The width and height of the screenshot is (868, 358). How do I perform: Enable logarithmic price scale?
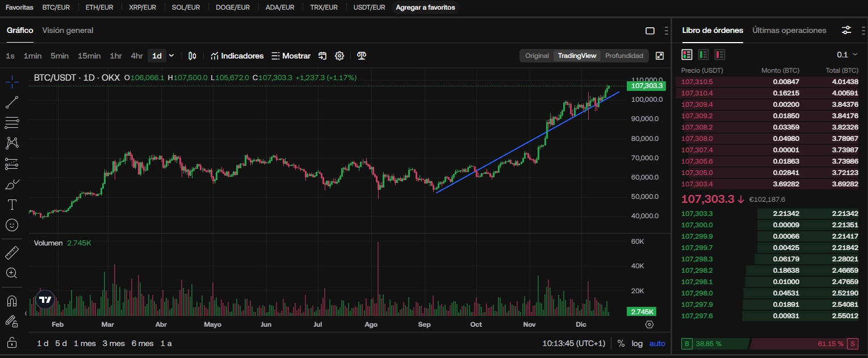pyautogui.click(x=636, y=343)
